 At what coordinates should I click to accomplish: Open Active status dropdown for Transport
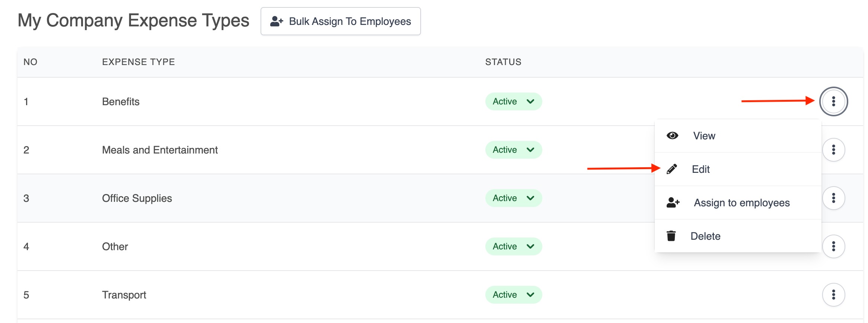(x=513, y=295)
